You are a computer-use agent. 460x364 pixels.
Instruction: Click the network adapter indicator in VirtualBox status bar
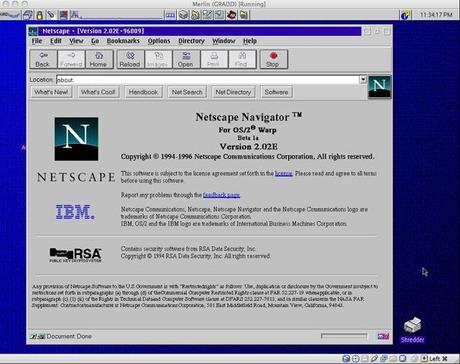tap(384, 359)
